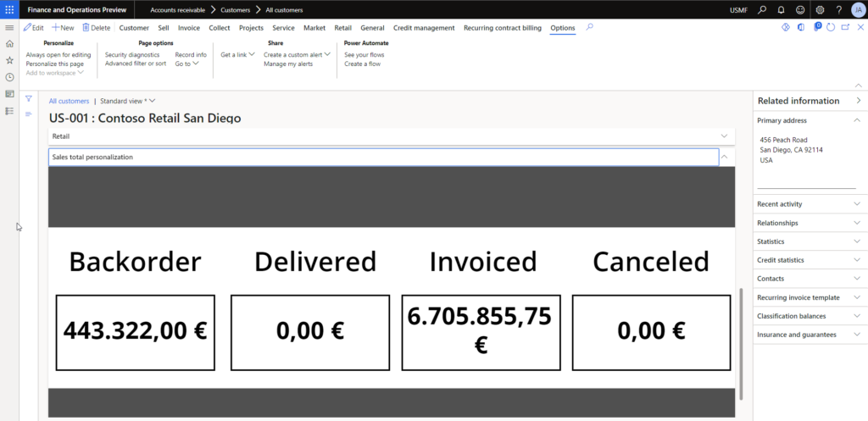This screenshot has height=421, width=868.
Task: Click the page vertical scrollbar
Action: 742,343
